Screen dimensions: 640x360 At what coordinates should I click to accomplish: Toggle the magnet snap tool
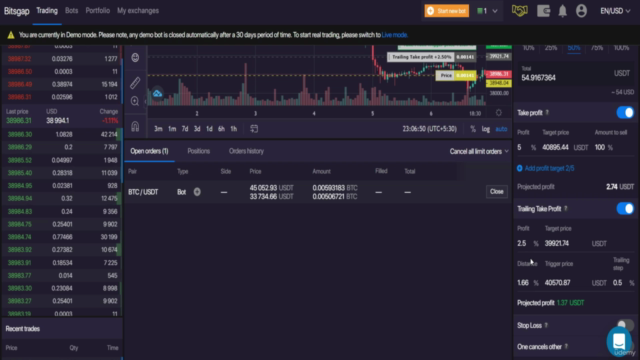(135, 127)
